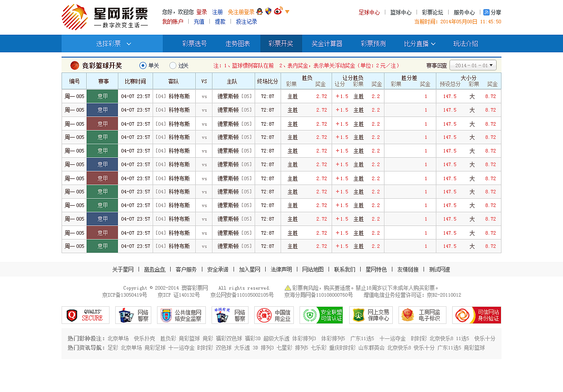Screen dimensions: 563x392
Task: Click the 安全联盟可信认证 badge
Action: click(x=322, y=315)
